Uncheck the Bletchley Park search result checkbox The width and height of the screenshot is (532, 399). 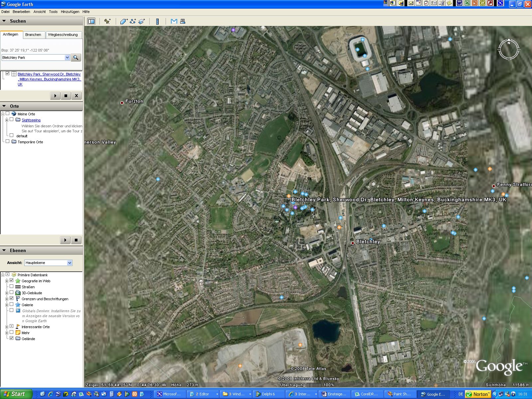7,74
